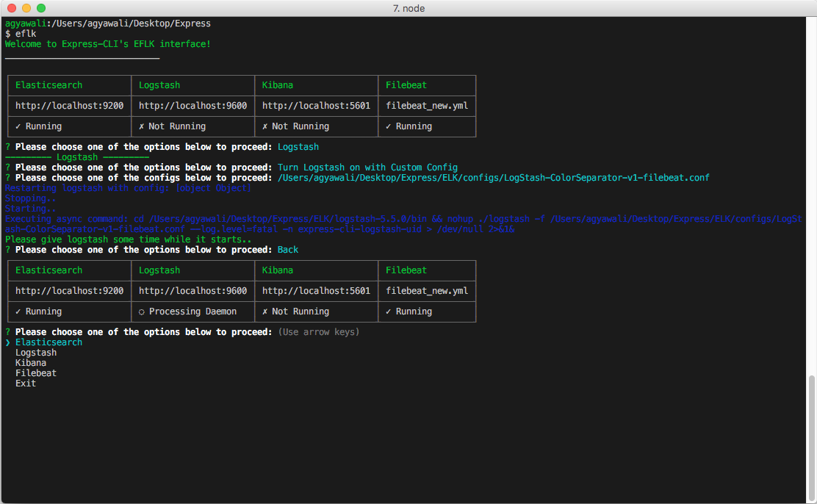Click the yellow minimize window button
The image size is (817, 504).
pyautogui.click(x=26, y=8)
